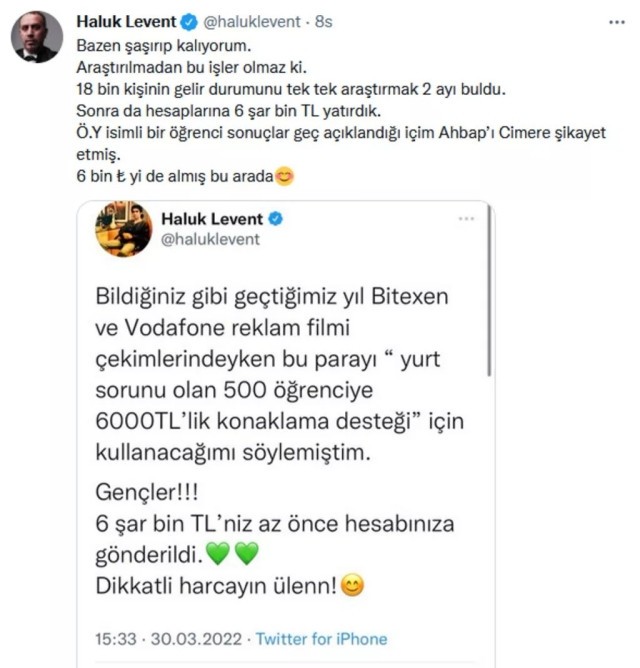Image resolution: width=640 pixels, height=668 pixels.
Task: Open the quoted tweet's three-dot menu
Action: tap(466, 219)
